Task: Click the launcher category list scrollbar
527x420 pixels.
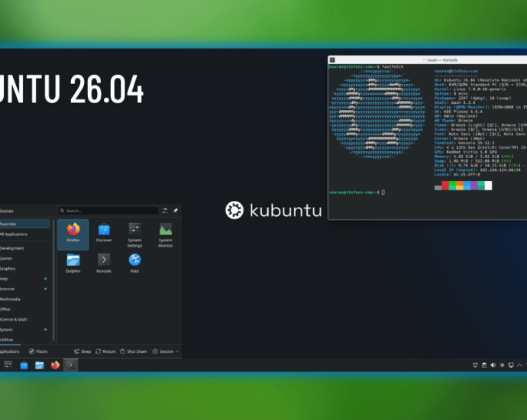Action: (x=53, y=279)
